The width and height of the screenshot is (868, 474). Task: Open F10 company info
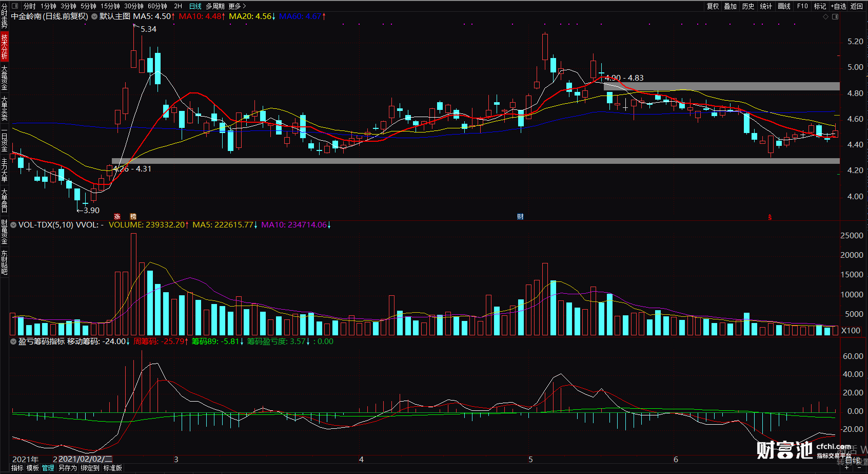click(x=802, y=6)
